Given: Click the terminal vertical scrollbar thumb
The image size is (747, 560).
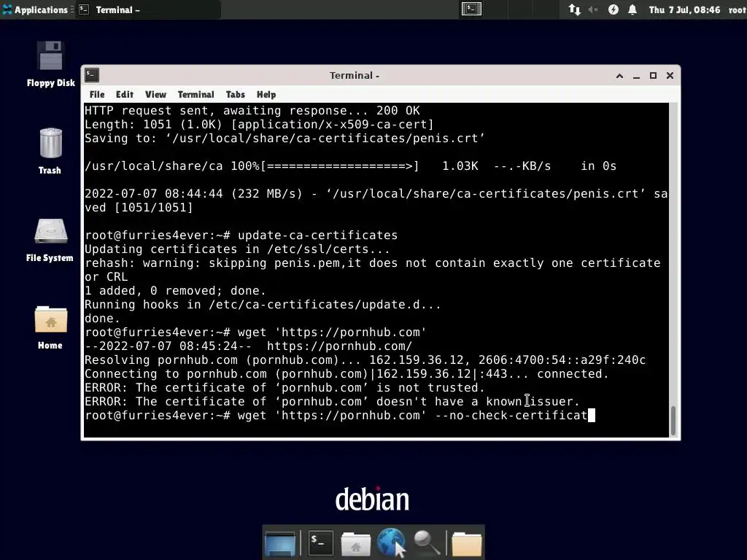Looking at the screenshot, I should tap(673, 421).
